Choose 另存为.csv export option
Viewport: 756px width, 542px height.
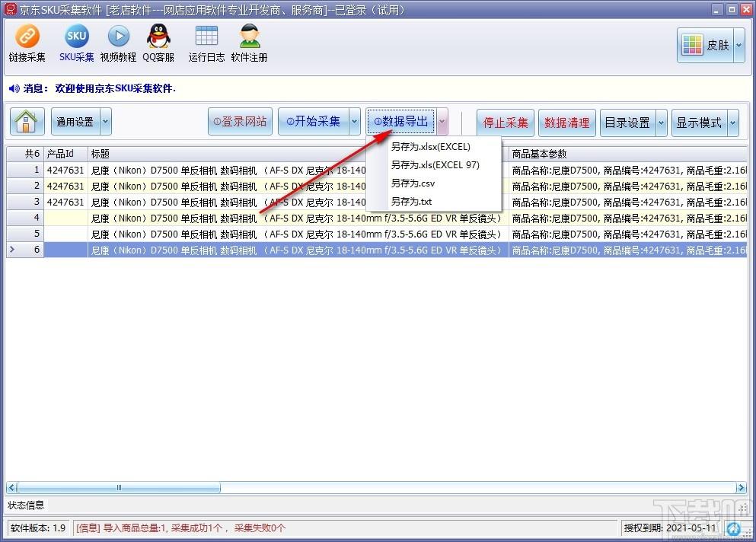pyautogui.click(x=434, y=183)
